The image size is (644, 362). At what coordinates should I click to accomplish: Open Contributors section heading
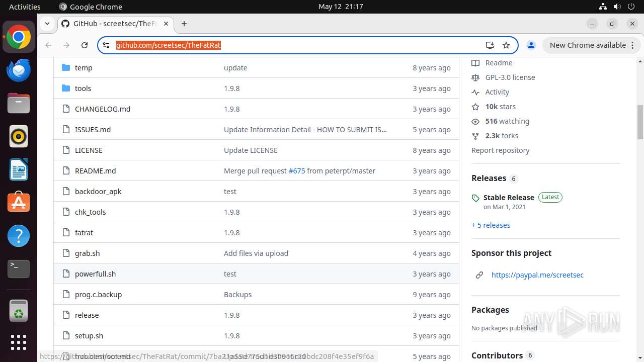click(x=497, y=355)
